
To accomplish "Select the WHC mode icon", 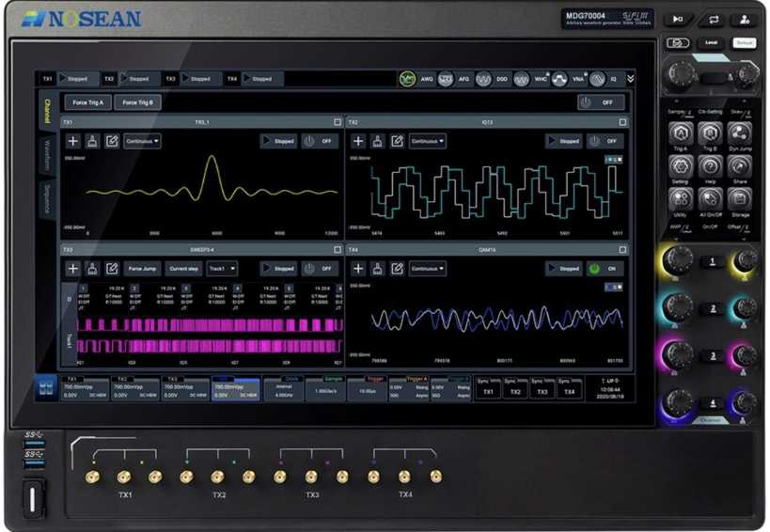I will point(521,79).
